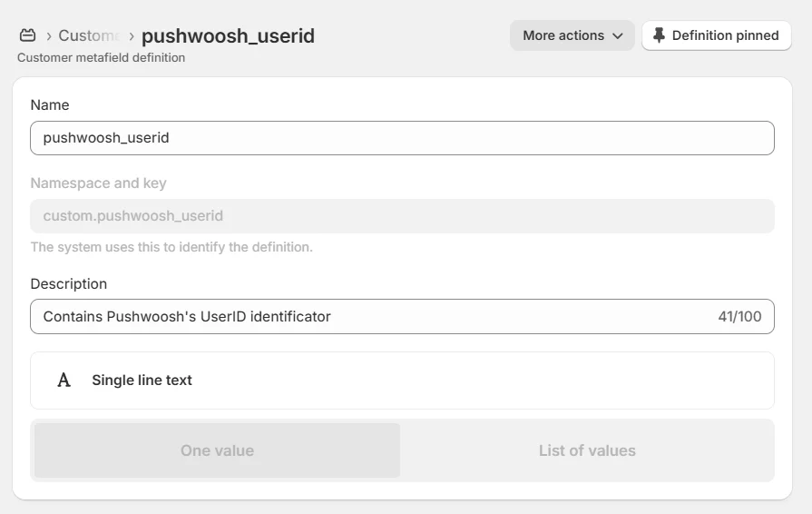Click the Customers icon in the breadcrumb

tap(27, 36)
